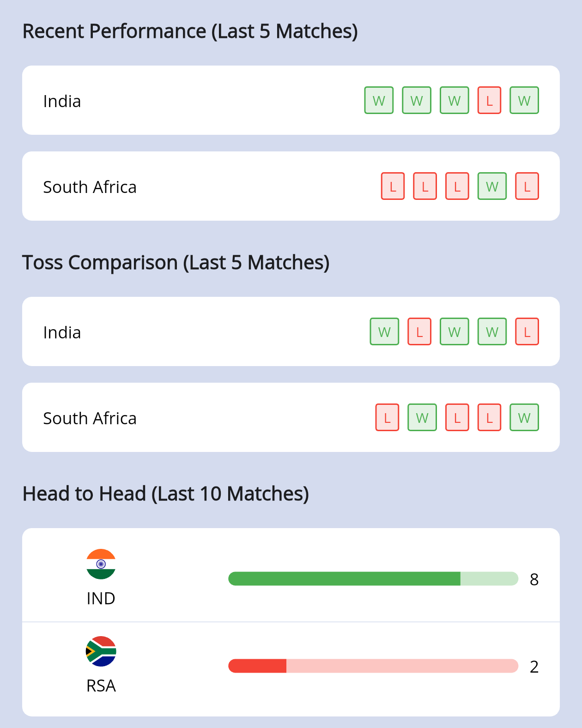This screenshot has height=728, width=582.
Task: Click South Africa's red head-to-head bar
Action: click(x=258, y=666)
